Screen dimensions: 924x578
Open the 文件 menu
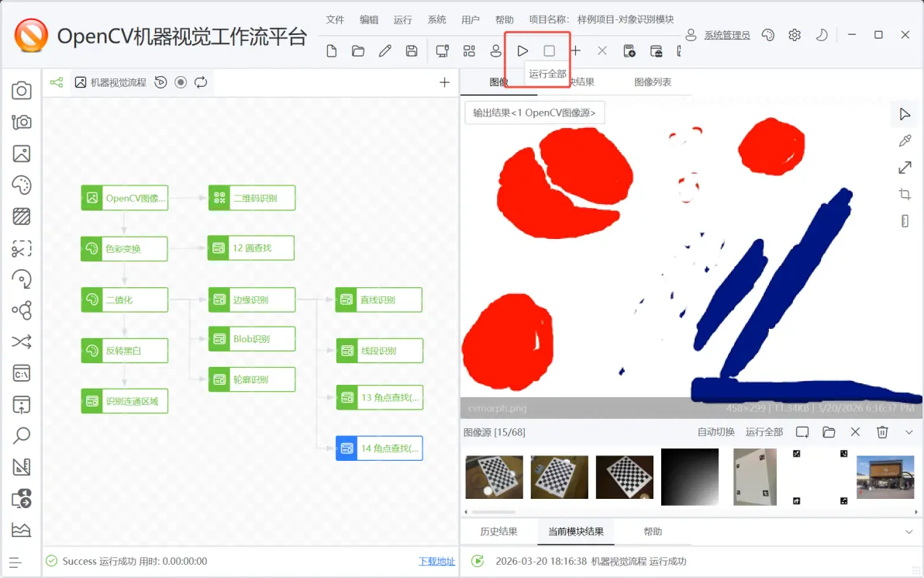pyautogui.click(x=335, y=19)
